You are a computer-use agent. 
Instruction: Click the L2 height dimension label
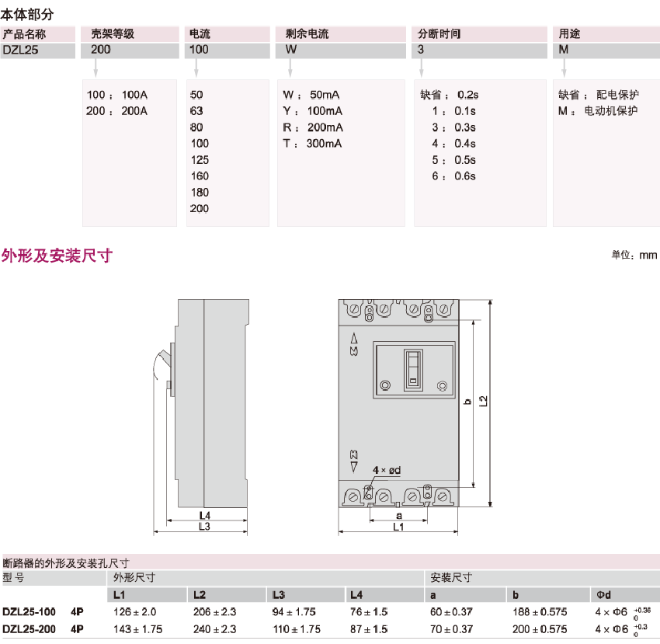(483, 401)
